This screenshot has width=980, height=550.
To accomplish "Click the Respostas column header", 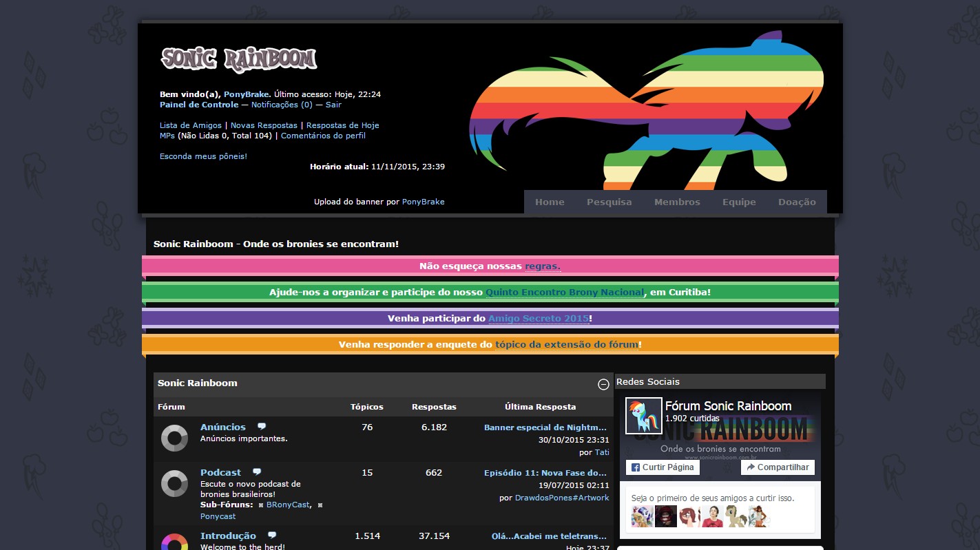I will click(434, 407).
